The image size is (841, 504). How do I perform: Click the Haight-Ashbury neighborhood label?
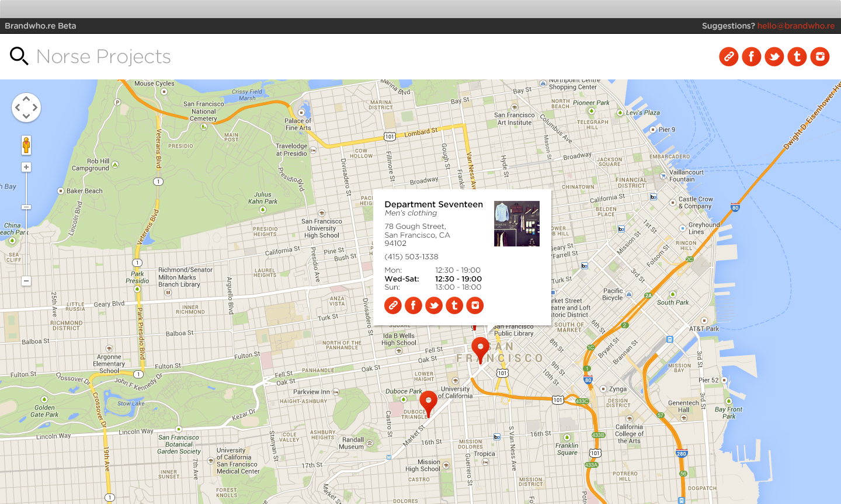(x=304, y=401)
